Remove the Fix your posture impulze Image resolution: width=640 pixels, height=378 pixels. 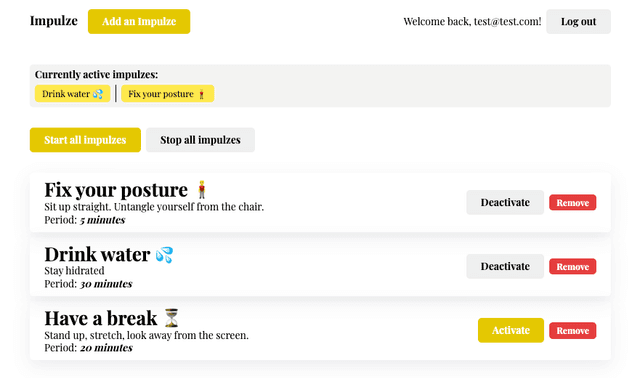572,203
